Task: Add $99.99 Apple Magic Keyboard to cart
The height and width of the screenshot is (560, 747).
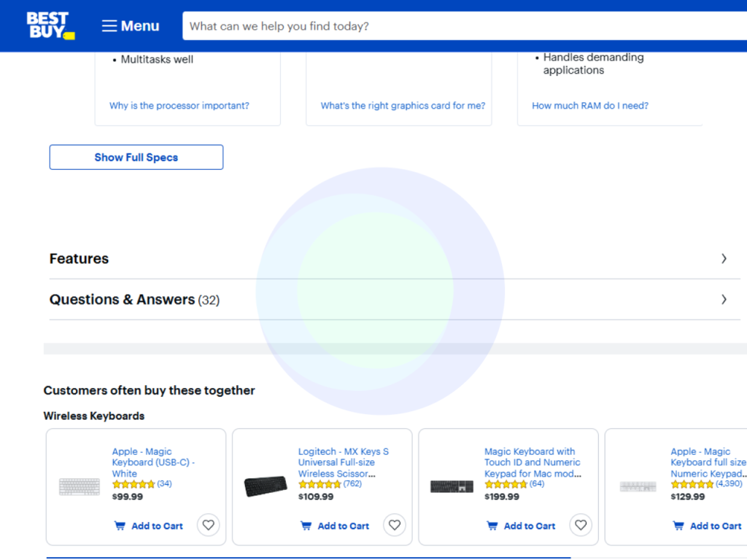Action: [149, 526]
